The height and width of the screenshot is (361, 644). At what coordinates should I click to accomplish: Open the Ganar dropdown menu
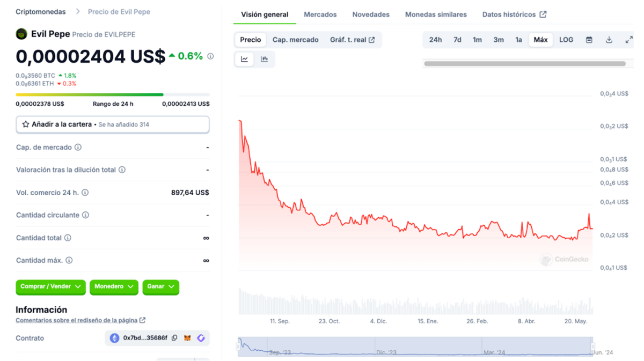pyautogui.click(x=160, y=287)
